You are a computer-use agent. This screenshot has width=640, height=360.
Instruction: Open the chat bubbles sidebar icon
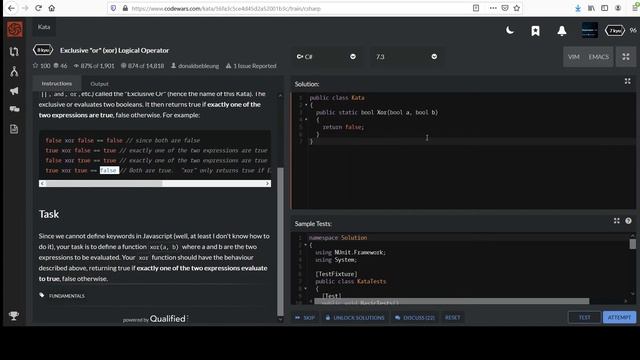click(14, 109)
